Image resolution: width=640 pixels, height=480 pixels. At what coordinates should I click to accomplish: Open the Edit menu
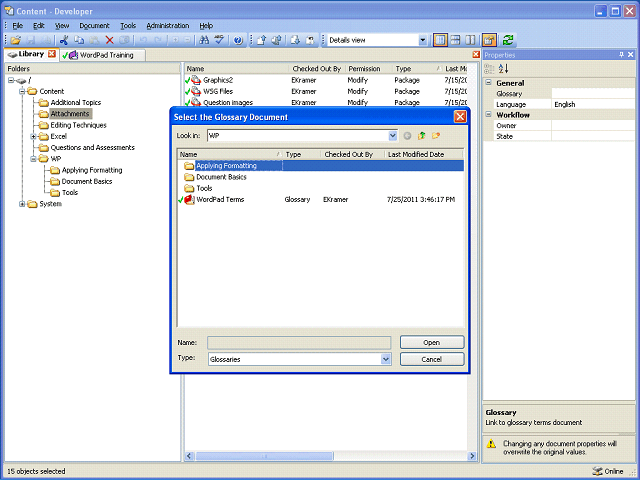pyautogui.click(x=39, y=26)
